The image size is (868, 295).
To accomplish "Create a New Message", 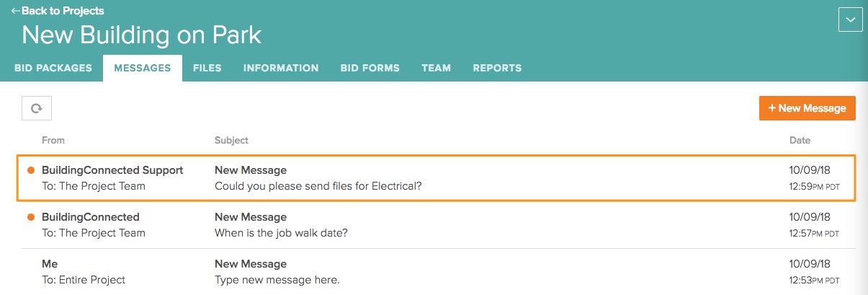I will 807,108.
